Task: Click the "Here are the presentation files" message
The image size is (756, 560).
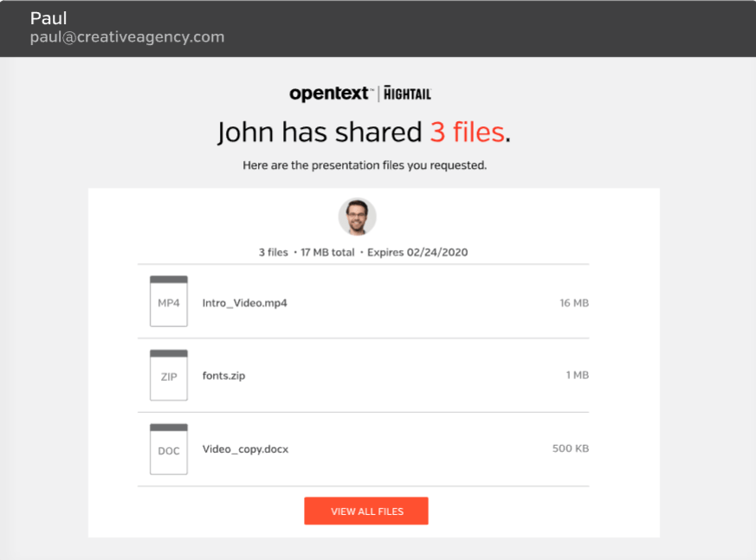Action: click(x=365, y=165)
